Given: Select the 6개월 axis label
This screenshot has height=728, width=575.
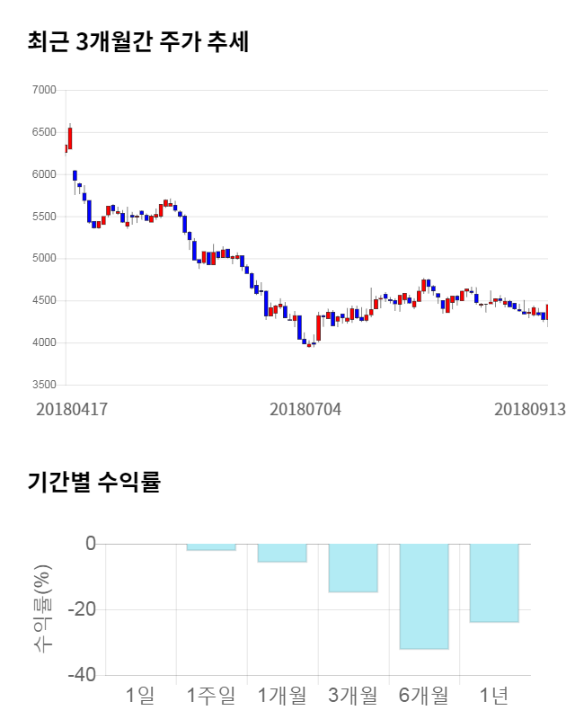Looking at the screenshot, I should (424, 695).
